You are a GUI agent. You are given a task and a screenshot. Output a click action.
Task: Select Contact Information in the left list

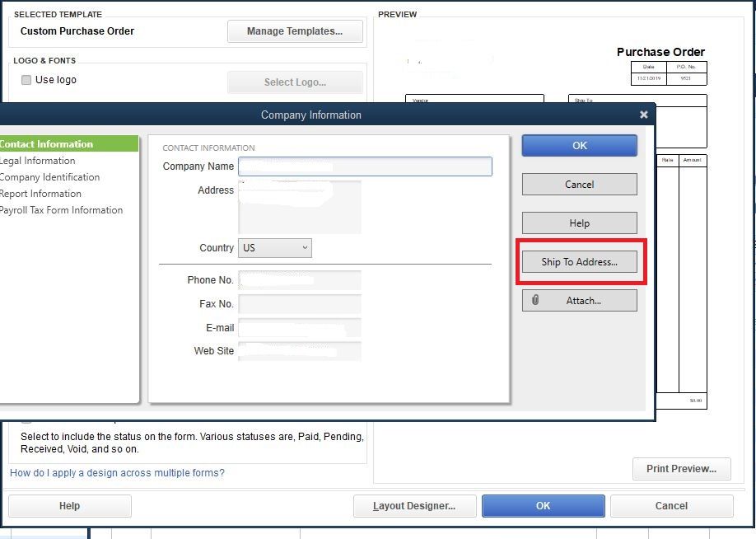click(x=68, y=143)
